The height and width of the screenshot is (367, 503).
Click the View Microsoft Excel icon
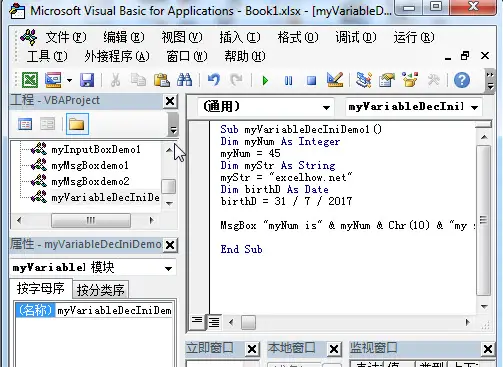pyautogui.click(x=30, y=80)
